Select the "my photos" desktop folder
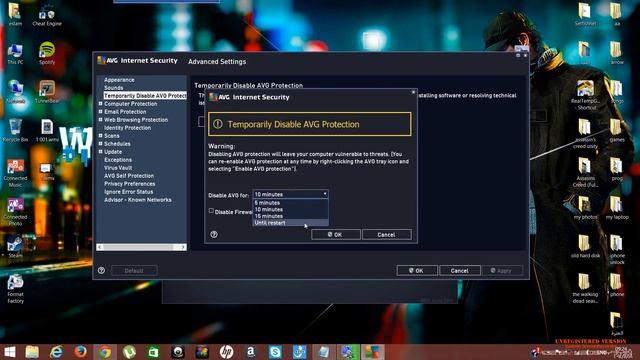 pos(585,207)
